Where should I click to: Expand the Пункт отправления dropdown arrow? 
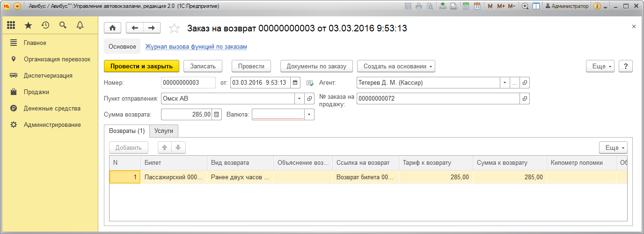[300, 99]
